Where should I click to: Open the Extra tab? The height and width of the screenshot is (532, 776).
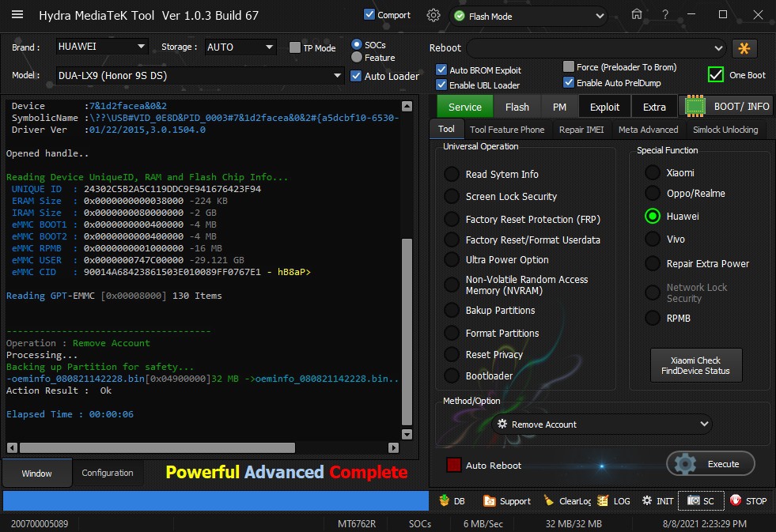click(x=654, y=107)
